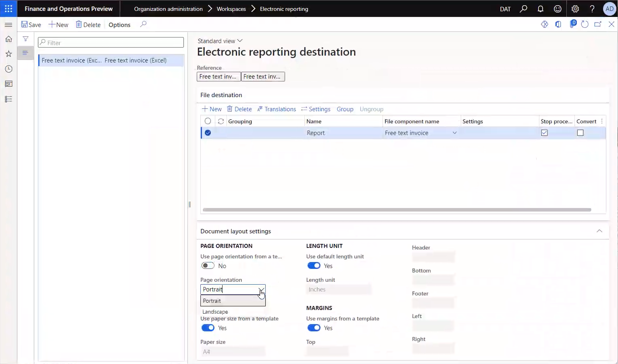This screenshot has height=364, width=618.
Task: Check the Convert checkbox in Report row
Action: pos(580,133)
